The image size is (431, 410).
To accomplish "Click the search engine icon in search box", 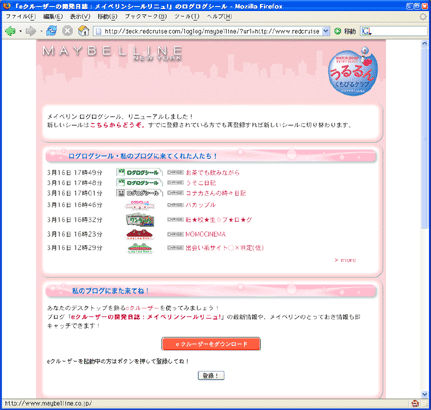I will (366, 31).
